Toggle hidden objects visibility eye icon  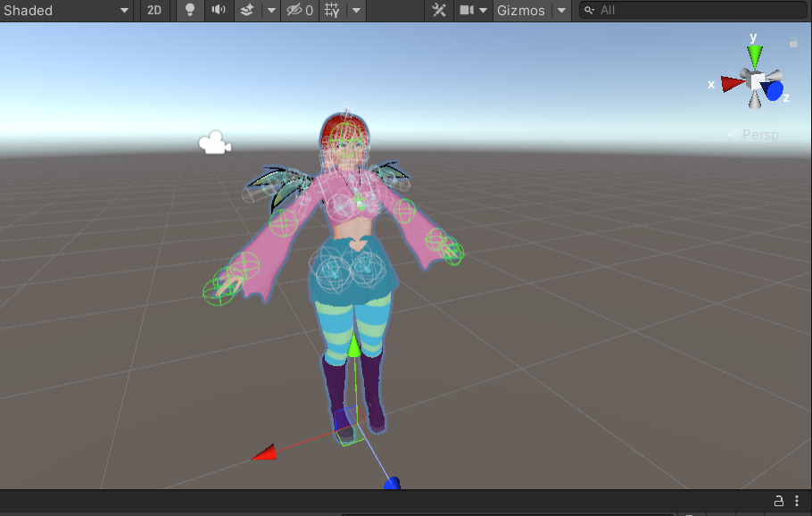[x=299, y=11]
